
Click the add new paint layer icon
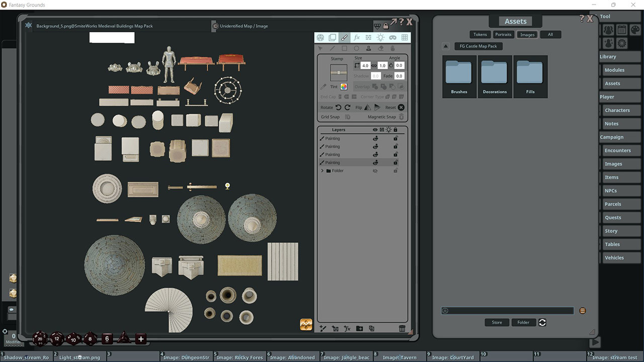323,328
